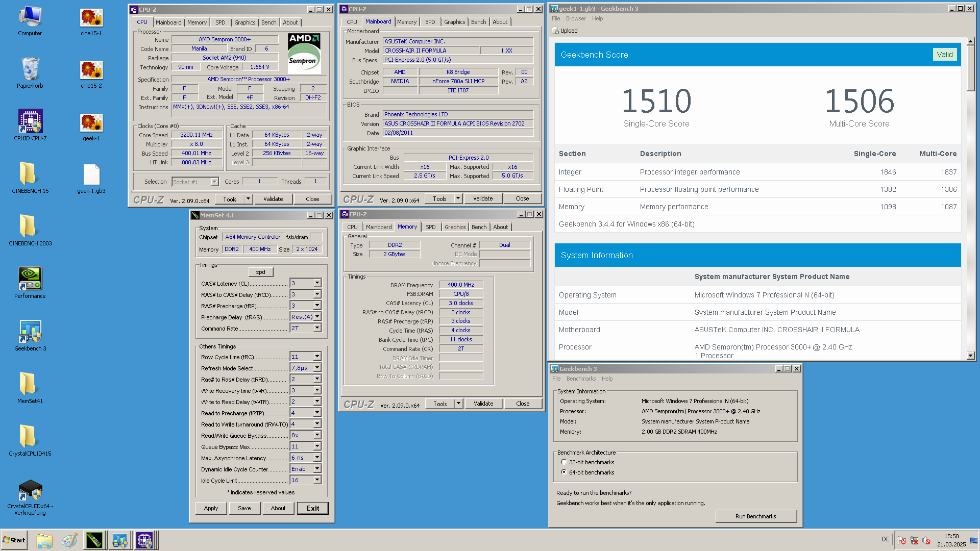Screen dimensions: 980x551
Task: Open Help menu in Geekbench 3 window
Action: pos(607,379)
